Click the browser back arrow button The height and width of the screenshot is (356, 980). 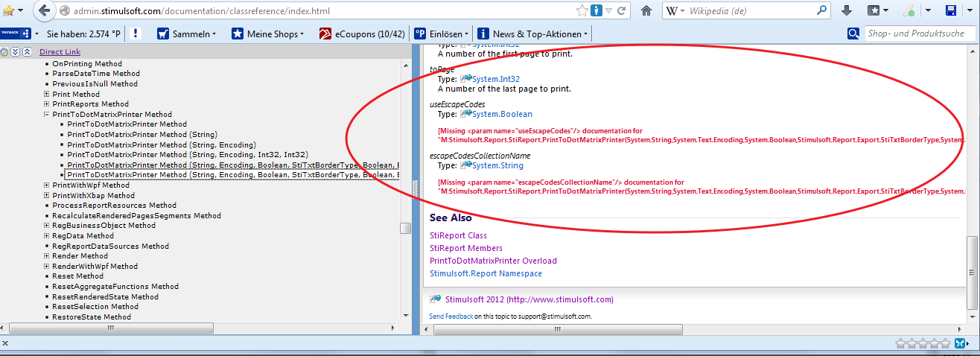[x=44, y=11]
